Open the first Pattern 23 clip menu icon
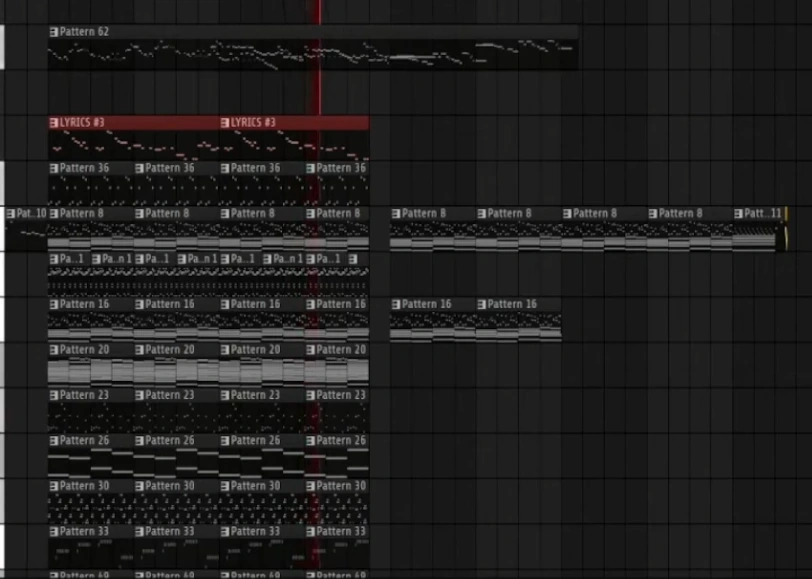Image resolution: width=812 pixels, height=579 pixels. [53, 396]
